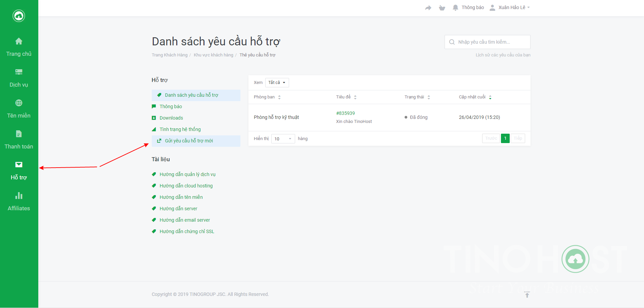The width and height of the screenshot is (644, 308).
Task: Go to pagination page 1 button
Action: click(505, 138)
